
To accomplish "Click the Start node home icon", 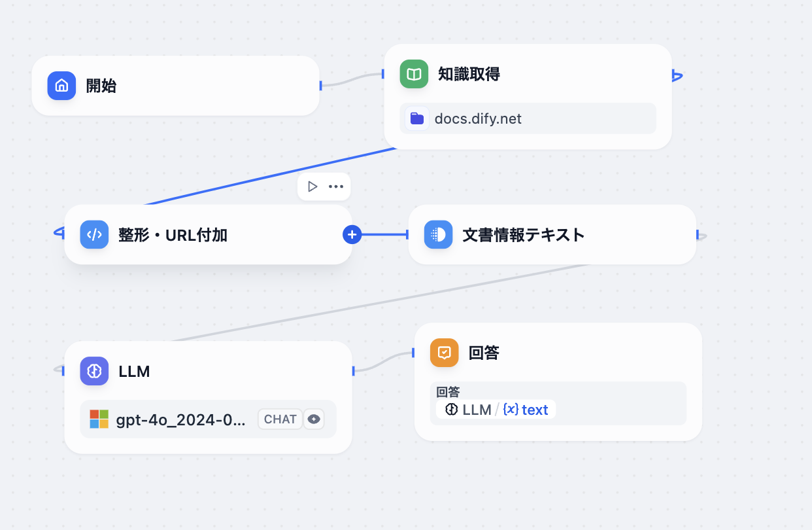I will click(61, 86).
